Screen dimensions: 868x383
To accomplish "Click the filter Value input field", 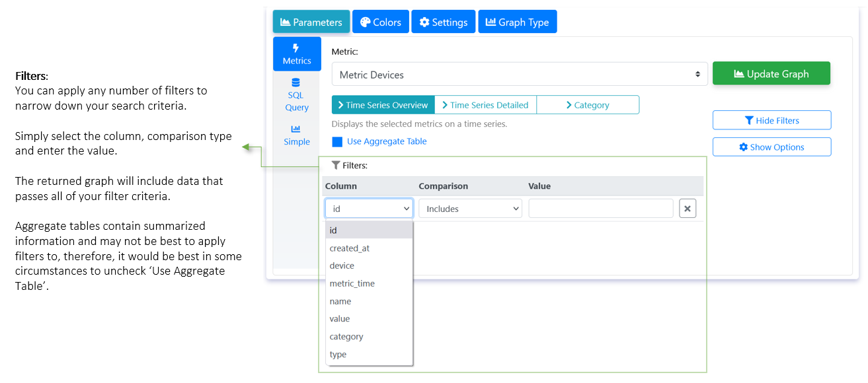I will point(601,209).
